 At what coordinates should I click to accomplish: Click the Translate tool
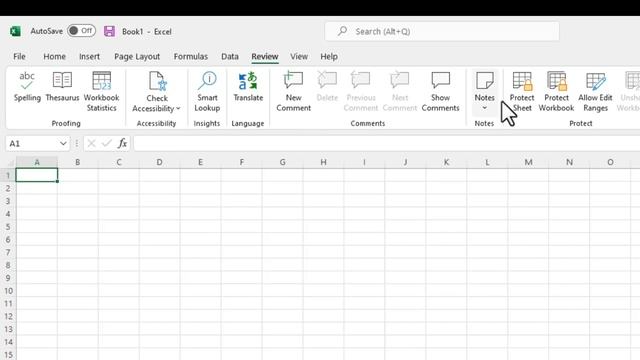tap(248, 87)
